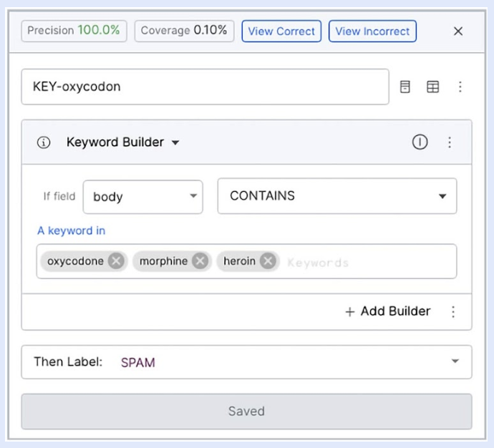The width and height of the screenshot is (494, 448).
Task: Close the rule editor panel
Action: 458,31
